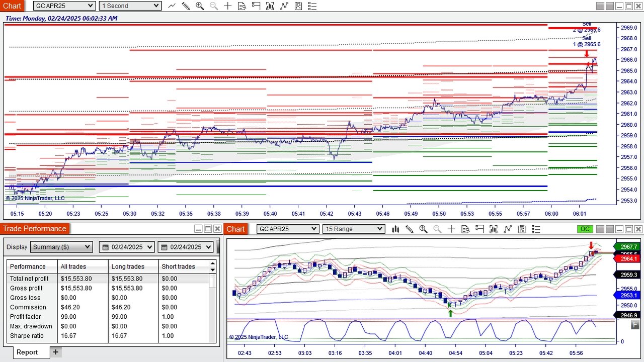
Task: Open the start date picker in Trade Performance
Action: [127, 247]
